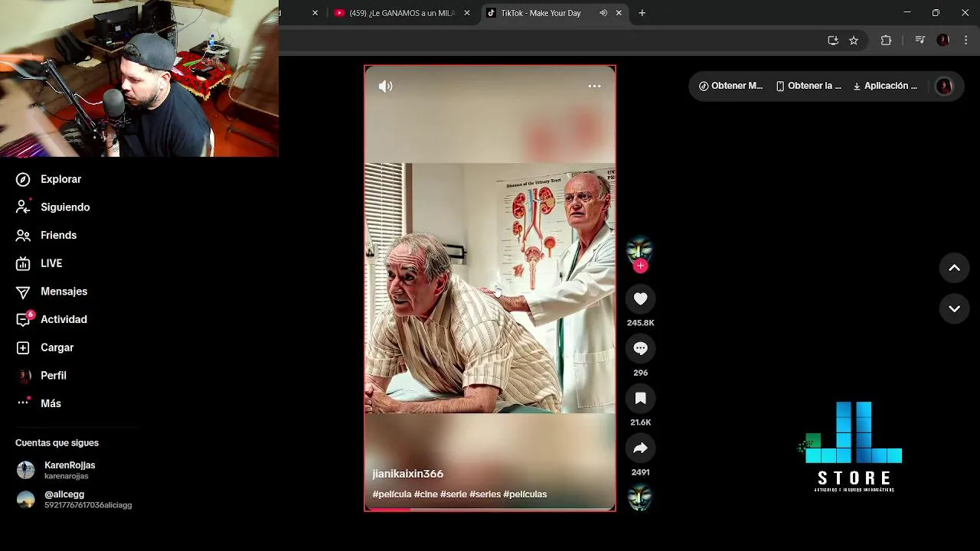The height and width of the screenshot is (551, 980).
Task: Open the profile avatar in TikTok header
Action: (944, 86)
